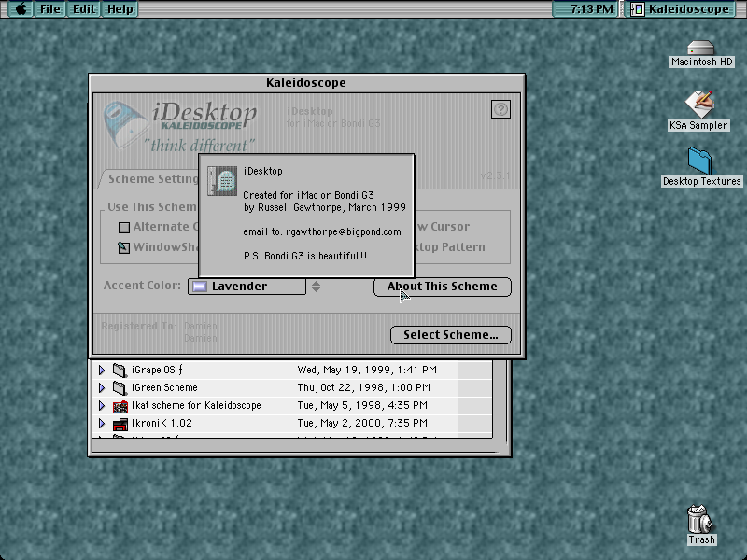Screen dimensions: 747x560
Task: Click the date Wed, May 19, 1999, 1:41 PM
Action: tap(367, 370)
